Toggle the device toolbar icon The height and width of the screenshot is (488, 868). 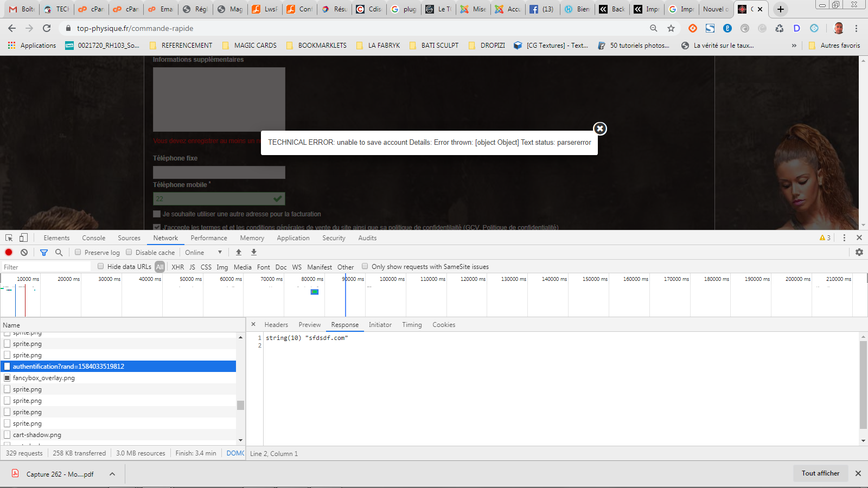click(x=23, y=237)
